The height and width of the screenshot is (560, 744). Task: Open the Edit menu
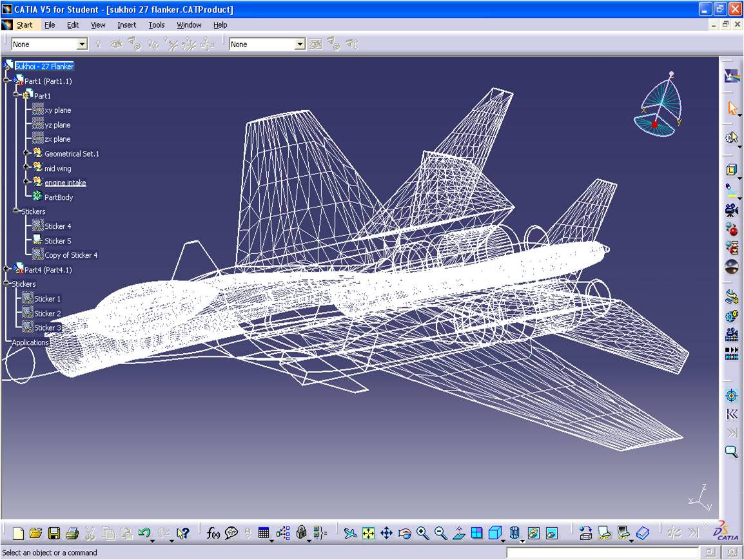pos(73,25)
